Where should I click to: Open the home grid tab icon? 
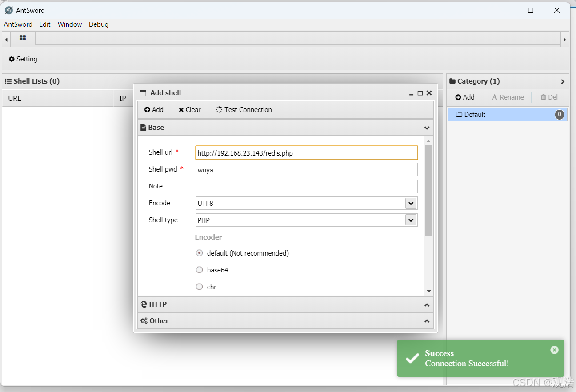pos(23,39)
